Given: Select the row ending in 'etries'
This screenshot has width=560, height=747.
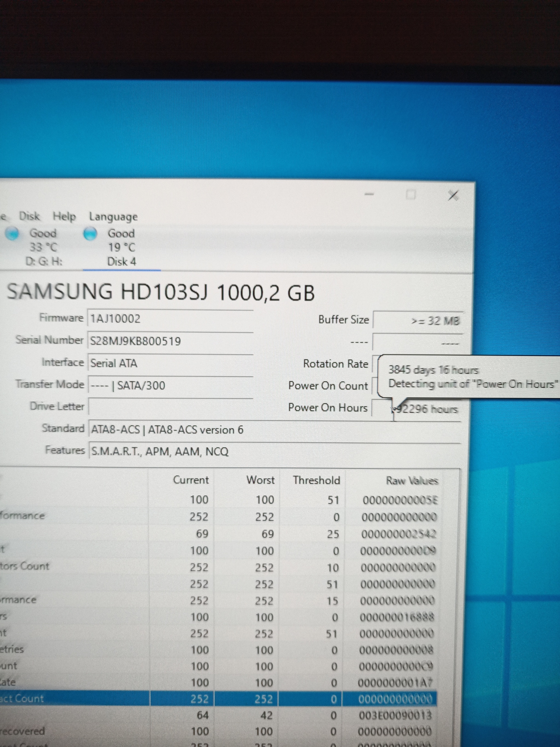Looking at the screenshot, I should tap(219, 650).
